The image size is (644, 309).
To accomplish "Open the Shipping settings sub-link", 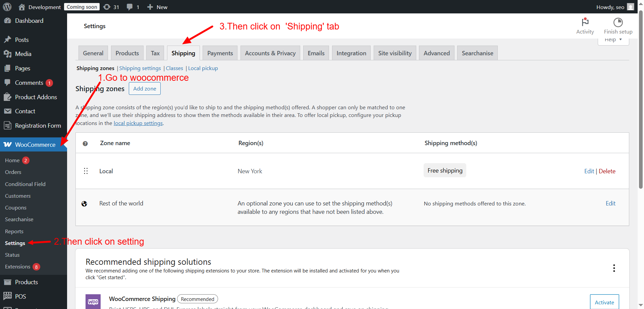I will pos(140,68).
